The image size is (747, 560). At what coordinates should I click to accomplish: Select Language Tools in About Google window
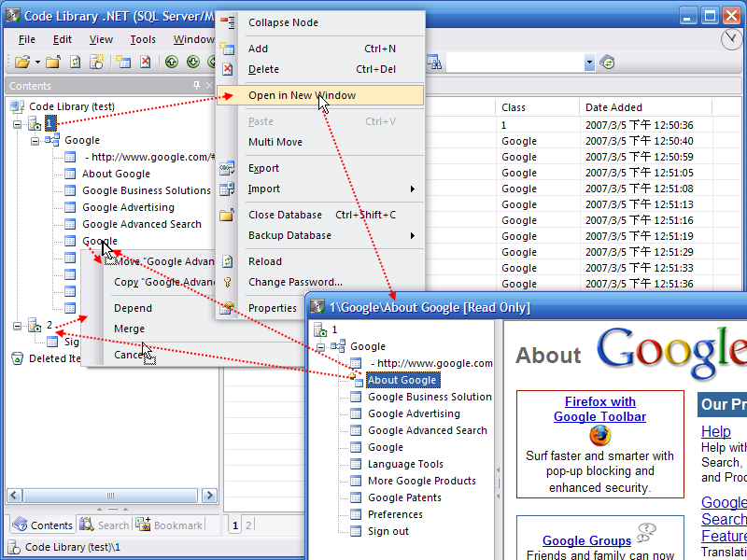(405, 464)
